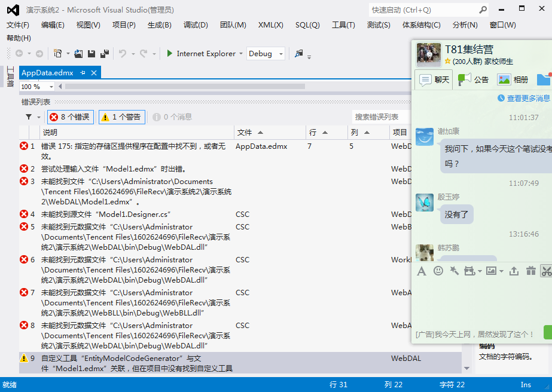Sort errors by the 文件 column header
Viewport: 552px width, 392px height.
pyautogui.click(x=270, y=132)
